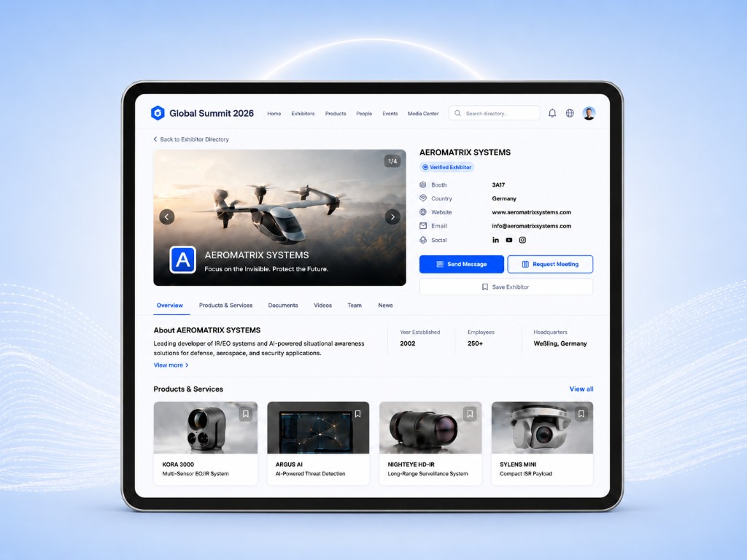This screenshot has width=747, height=560.
Task: Switch to the Team tab
Action: 355,306
